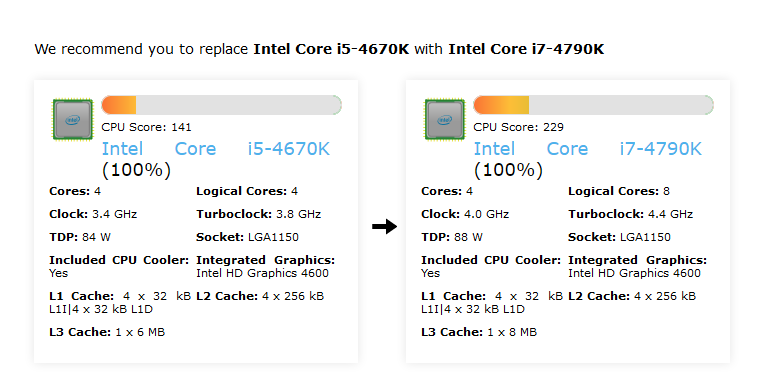Click the L3 Cache 1 x 8 MB entry
Screen dimensions: 763x385
pyautogui.click(x=479, y=332)
